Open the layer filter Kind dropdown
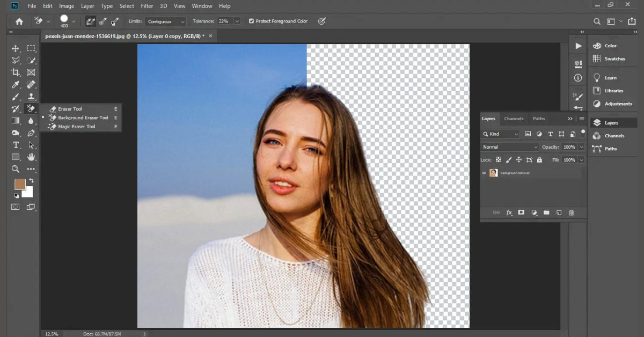Viewport: 644px width, 337px height. pyautogui.click(x=501, y=134)
